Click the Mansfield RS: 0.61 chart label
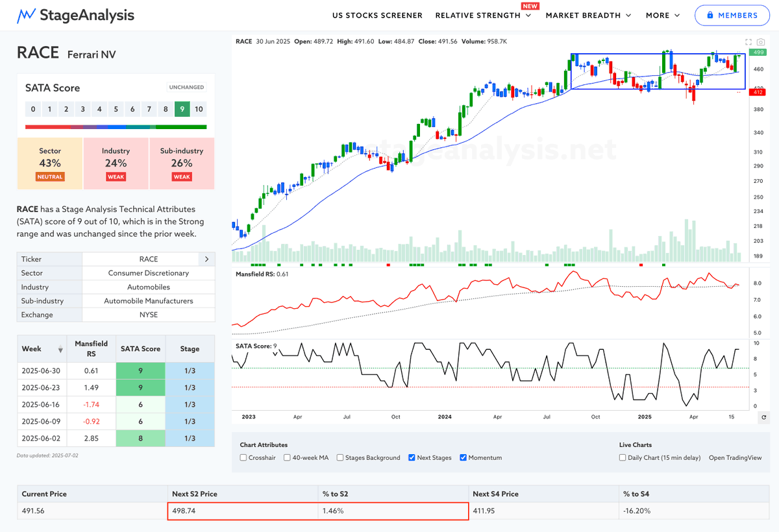Screen dimensions: 779x532 [262, 274]
